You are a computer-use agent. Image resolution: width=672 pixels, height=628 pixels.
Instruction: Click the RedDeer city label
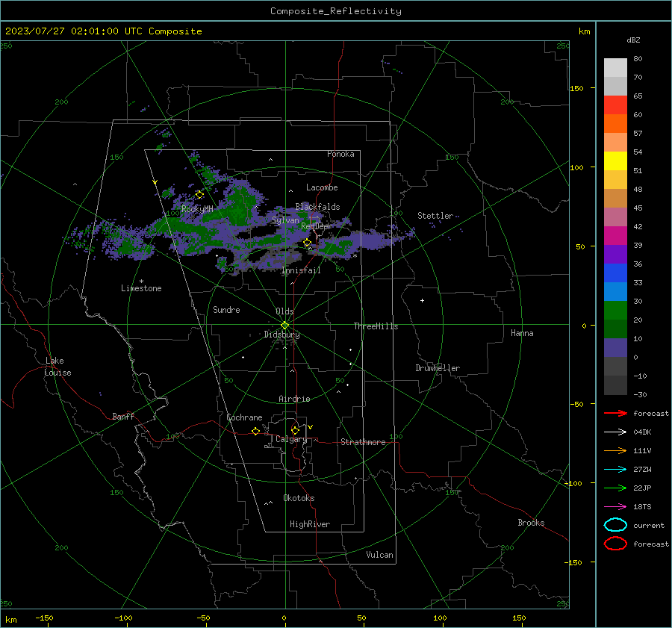317,226
